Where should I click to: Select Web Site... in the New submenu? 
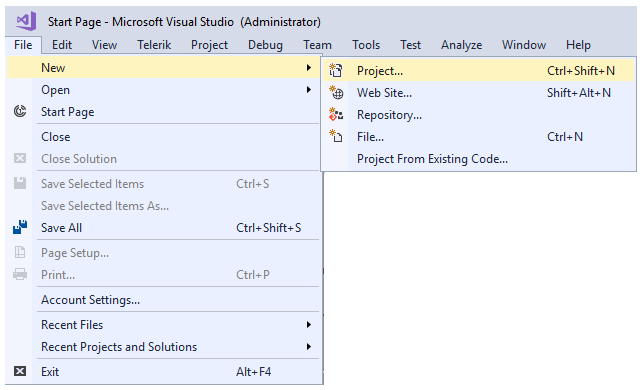click(478, 93)
